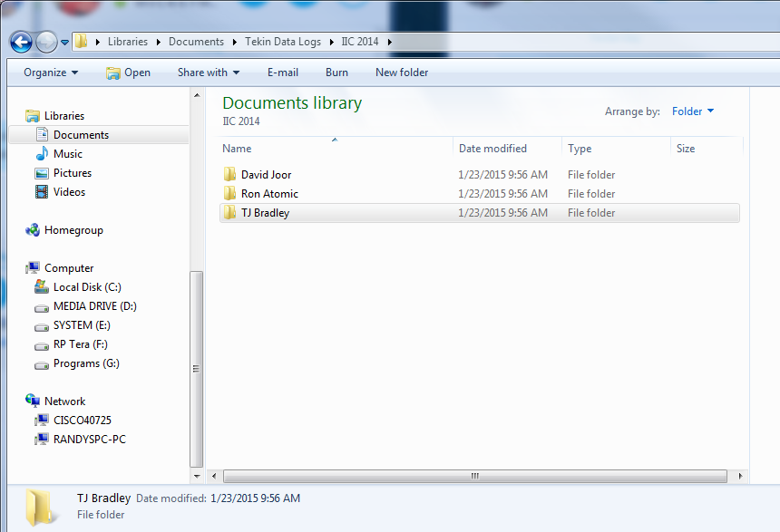Click the Videos filmstrip icon
Viewport: 780px width, 532px height.
pos(42,192)
